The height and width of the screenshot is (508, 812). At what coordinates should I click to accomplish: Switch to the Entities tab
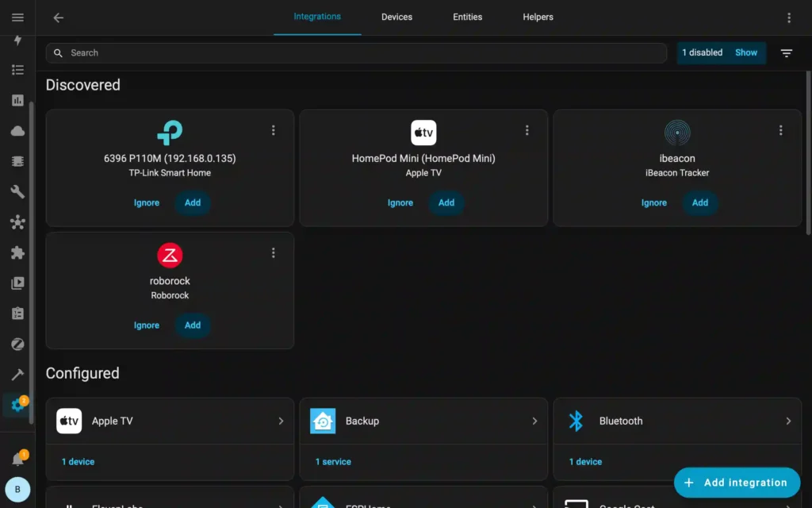(x=467, y=17)
